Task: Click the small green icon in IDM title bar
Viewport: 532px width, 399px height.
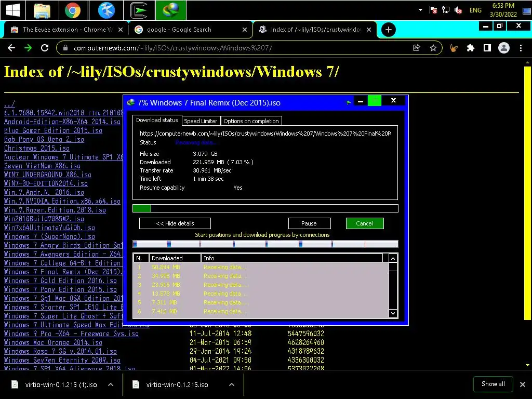Action: 349,102
